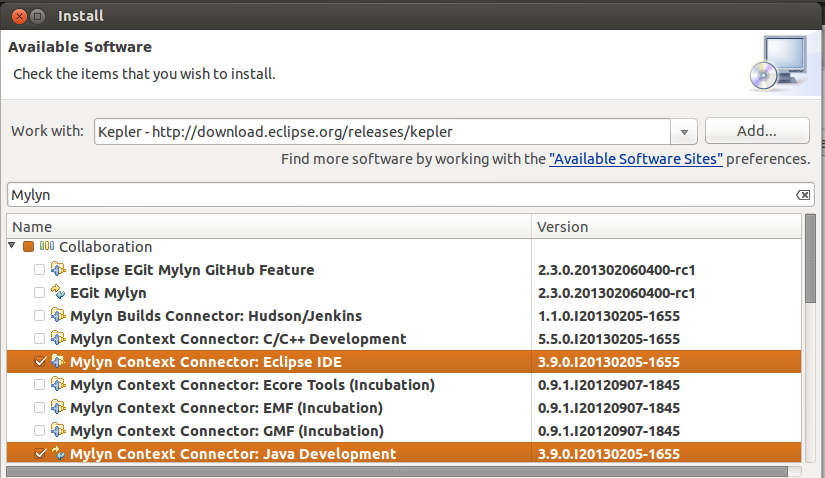Uncheck Mylyn Context Connector: Eclipse IDE

(39, 362)
